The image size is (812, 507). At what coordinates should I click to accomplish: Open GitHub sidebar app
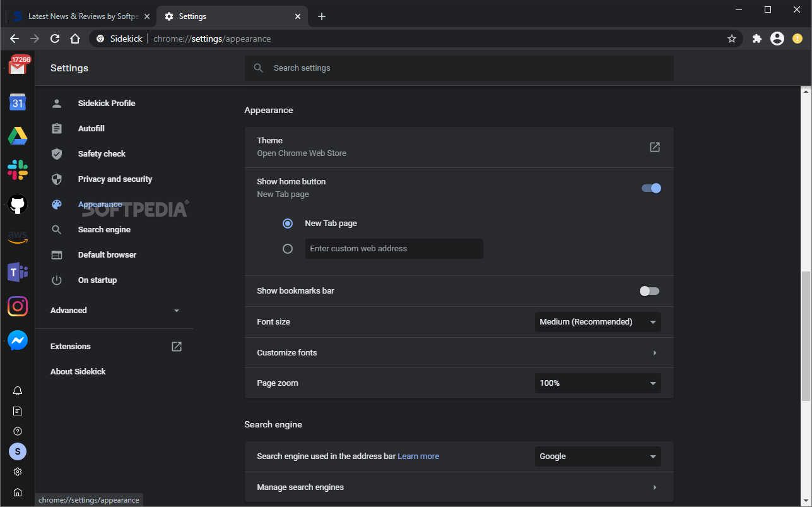tap(18, 203)
